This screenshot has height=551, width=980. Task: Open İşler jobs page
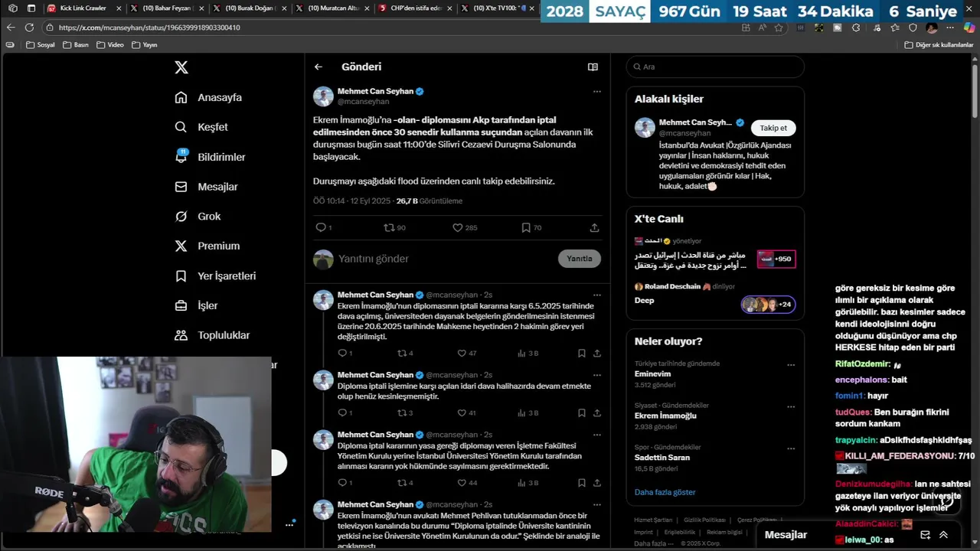pos(196,305)
